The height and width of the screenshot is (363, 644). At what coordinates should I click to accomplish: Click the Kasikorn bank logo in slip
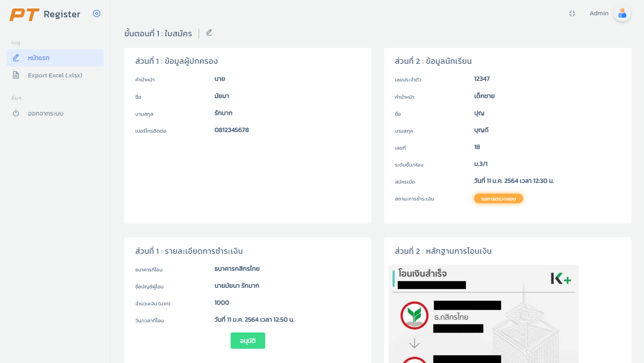[414, 316]
